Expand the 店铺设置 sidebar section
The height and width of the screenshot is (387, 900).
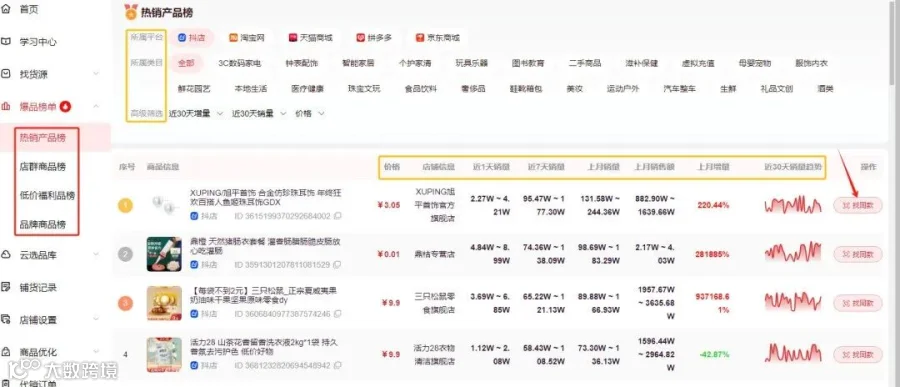tap(96, 319)
